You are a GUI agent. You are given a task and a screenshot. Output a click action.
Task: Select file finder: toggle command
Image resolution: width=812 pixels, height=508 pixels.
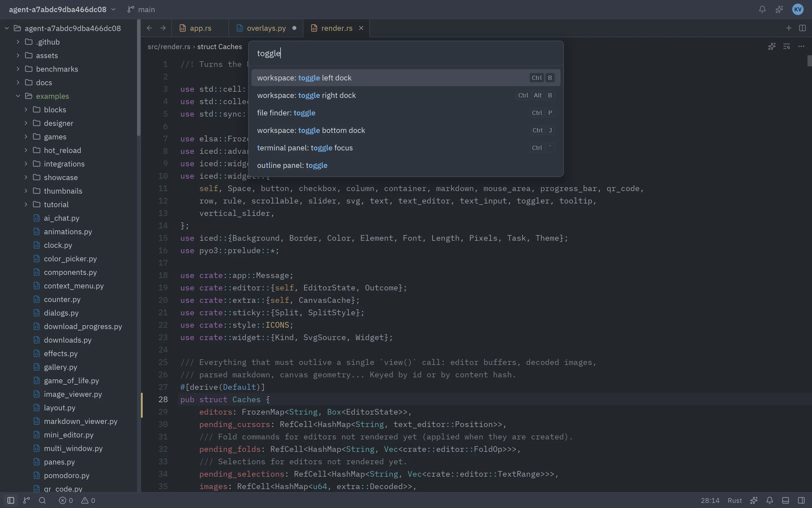pyautogui.click(x=406, y=113)
